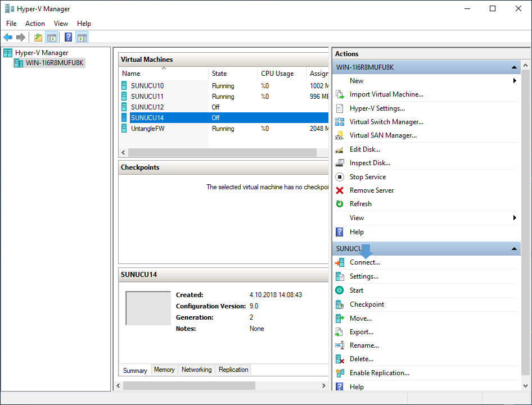Click the Virtual Switch Manager icon
This screenshot has width=532, height=405.
pos(340,122)
